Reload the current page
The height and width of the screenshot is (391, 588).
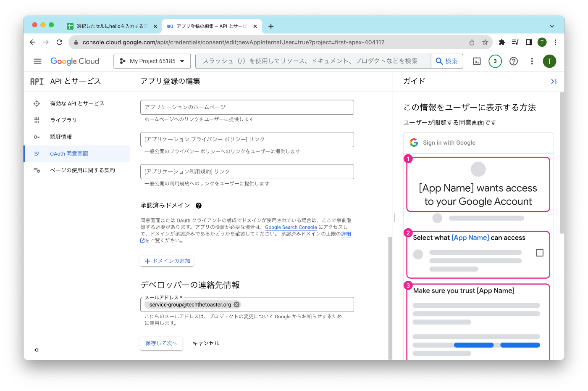click(x=59, y=42)
